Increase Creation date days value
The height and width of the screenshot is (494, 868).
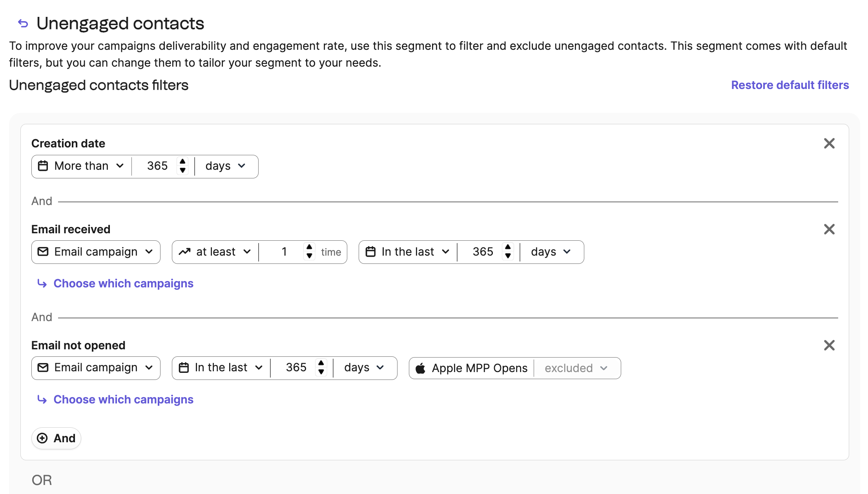pos(182,162)
